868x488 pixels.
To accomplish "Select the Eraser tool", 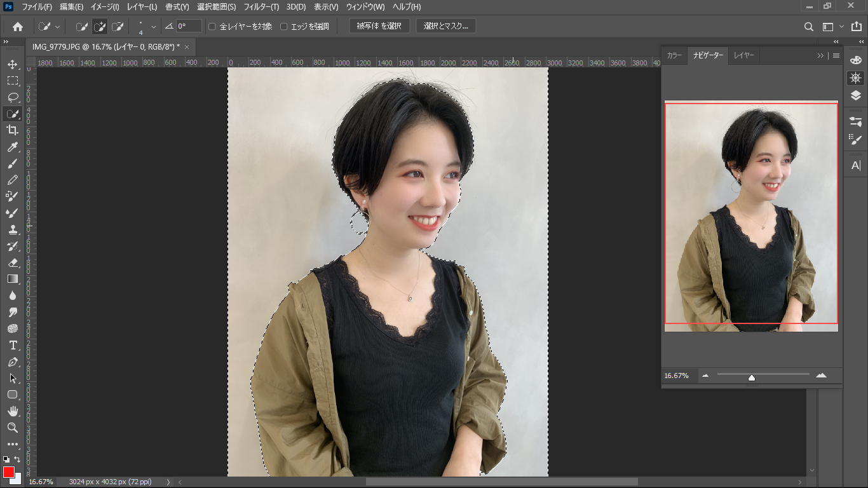I will 12,262.
